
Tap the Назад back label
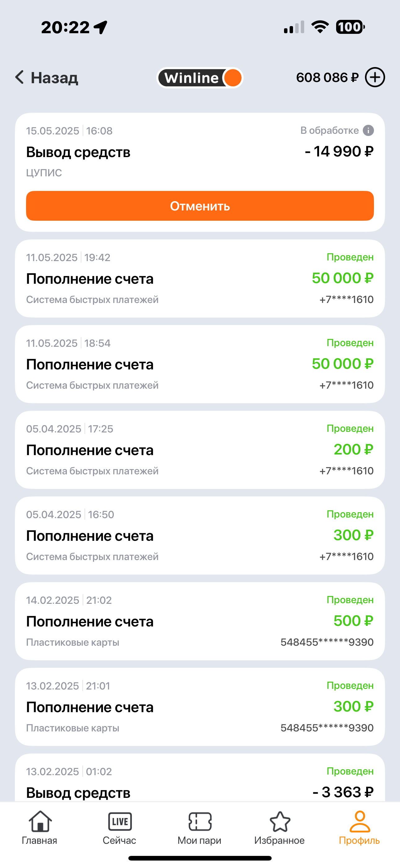point(55,78)
